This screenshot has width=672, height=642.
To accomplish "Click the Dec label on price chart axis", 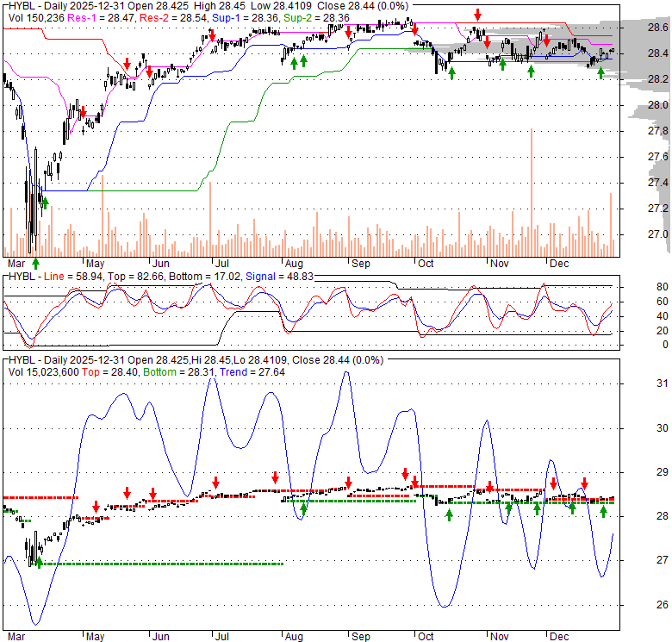I will pos(559,264).
